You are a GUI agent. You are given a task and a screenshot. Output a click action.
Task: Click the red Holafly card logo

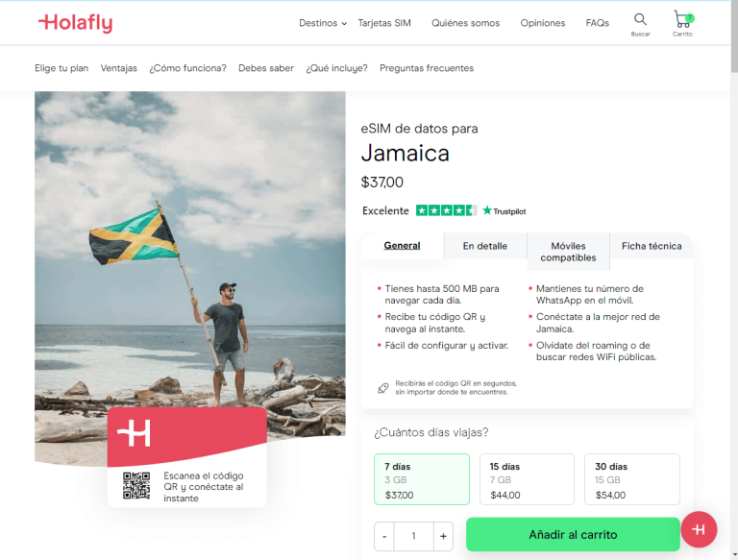tap(135, 433)
